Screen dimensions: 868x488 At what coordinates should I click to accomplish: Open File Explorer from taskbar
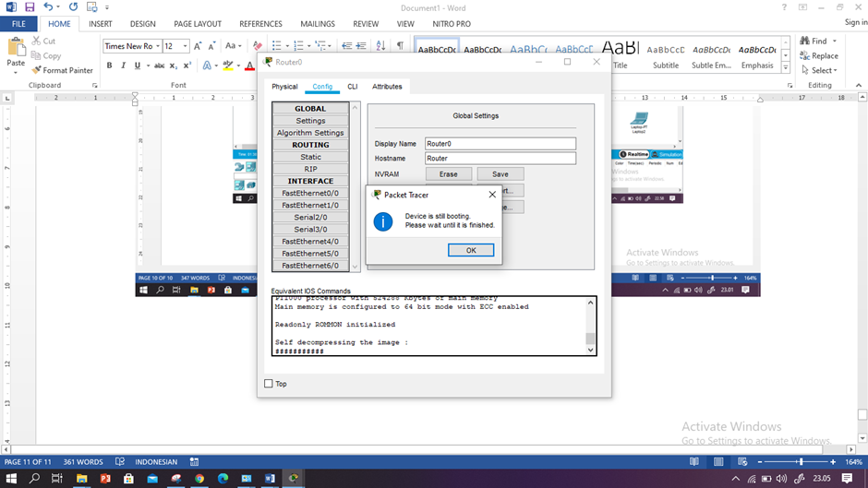(x=81, y=478)
